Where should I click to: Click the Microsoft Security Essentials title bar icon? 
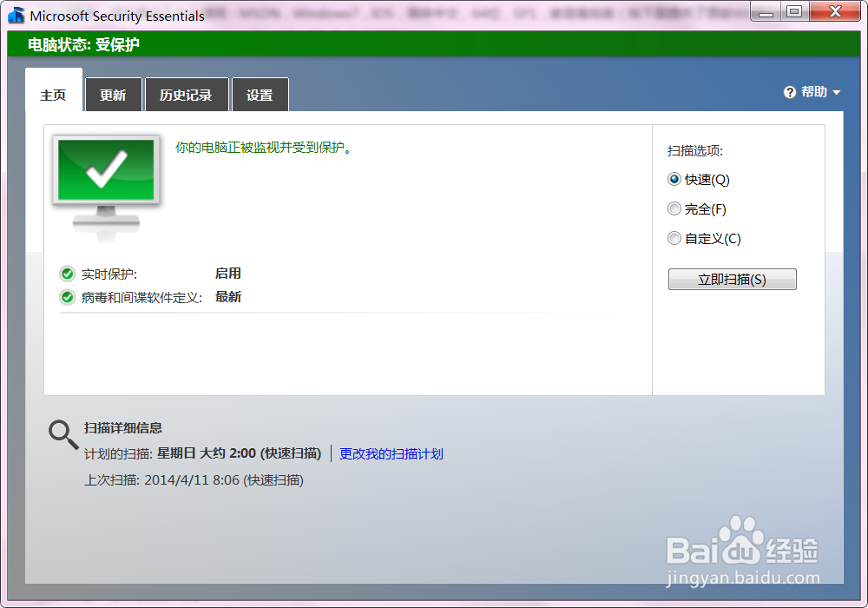(x=14, y=12)
